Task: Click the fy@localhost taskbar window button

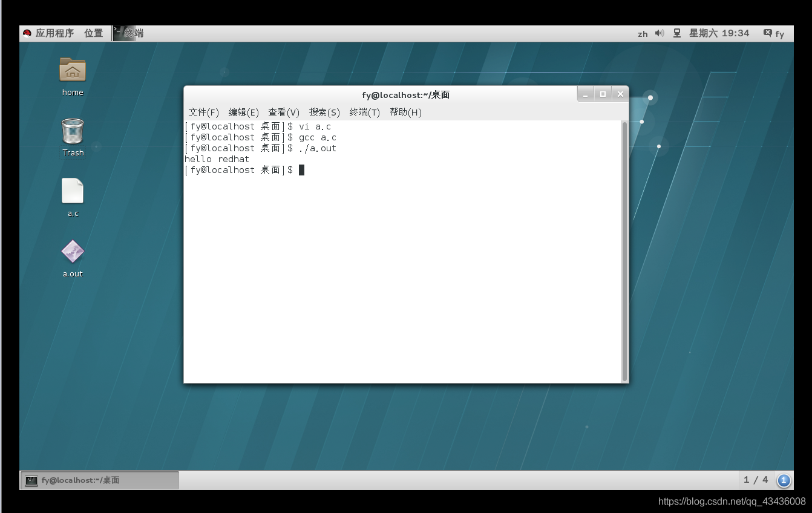Action: (x=100, y=480)
